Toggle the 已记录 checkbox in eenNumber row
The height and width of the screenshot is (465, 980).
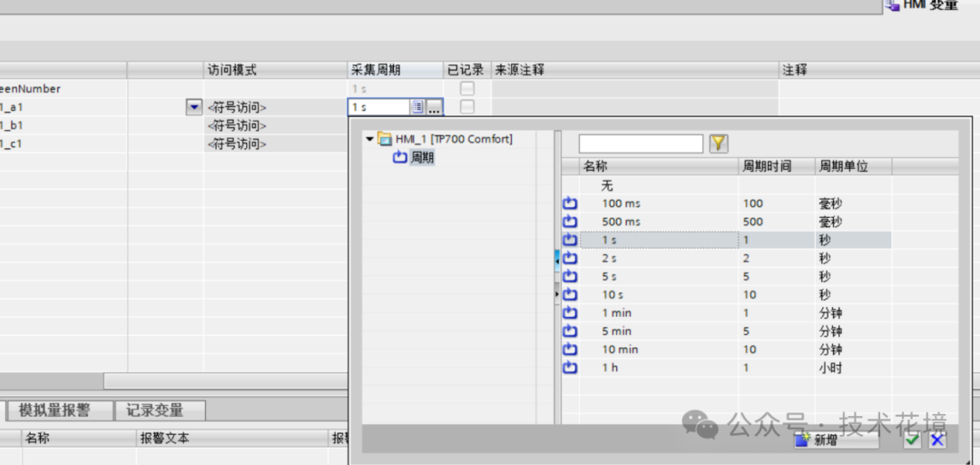coord(467,88)
